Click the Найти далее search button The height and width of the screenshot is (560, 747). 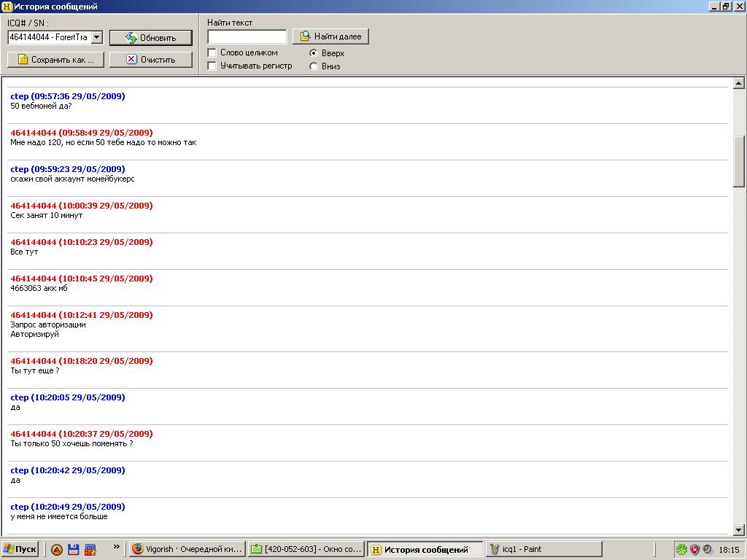(331, 36)
